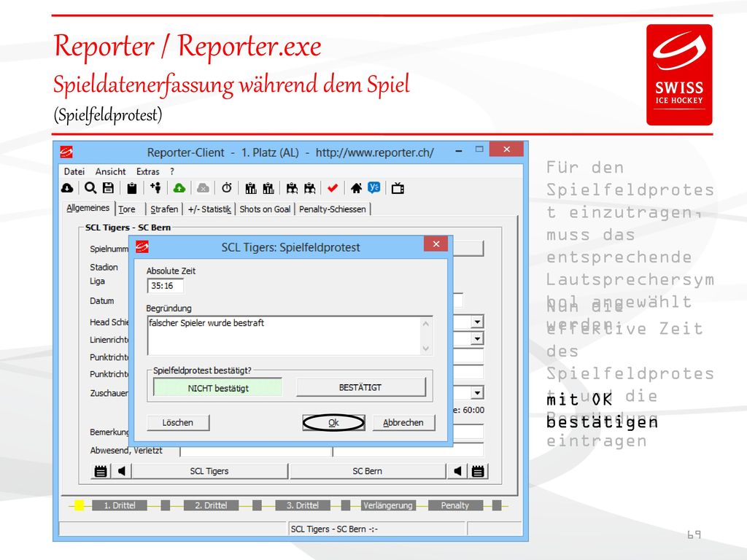
Task: Select the Penalty period marker
Action: click(455, 505)
